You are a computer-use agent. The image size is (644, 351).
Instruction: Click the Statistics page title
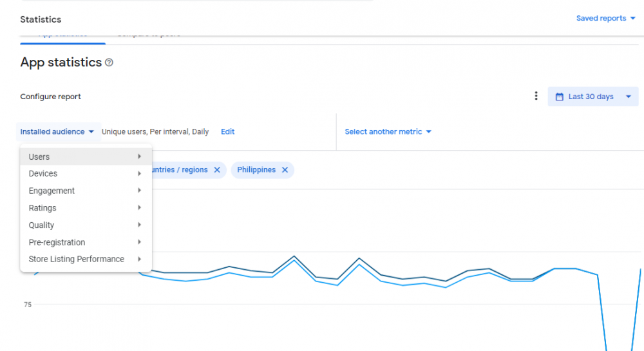41,19
